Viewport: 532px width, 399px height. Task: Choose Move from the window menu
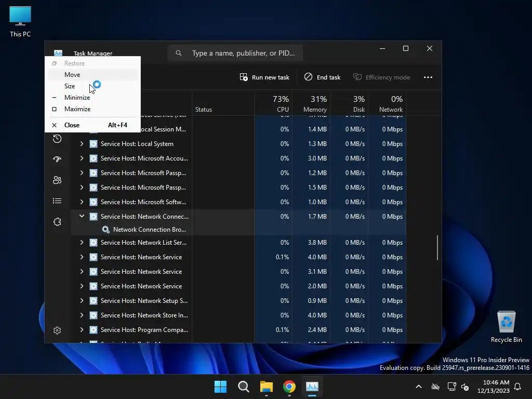click(92, 75)
